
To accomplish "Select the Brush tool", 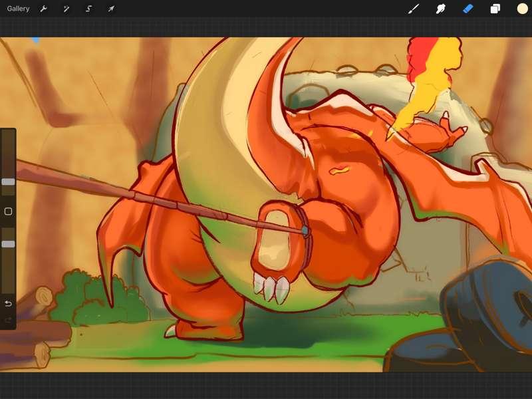I will coord(413,9).
